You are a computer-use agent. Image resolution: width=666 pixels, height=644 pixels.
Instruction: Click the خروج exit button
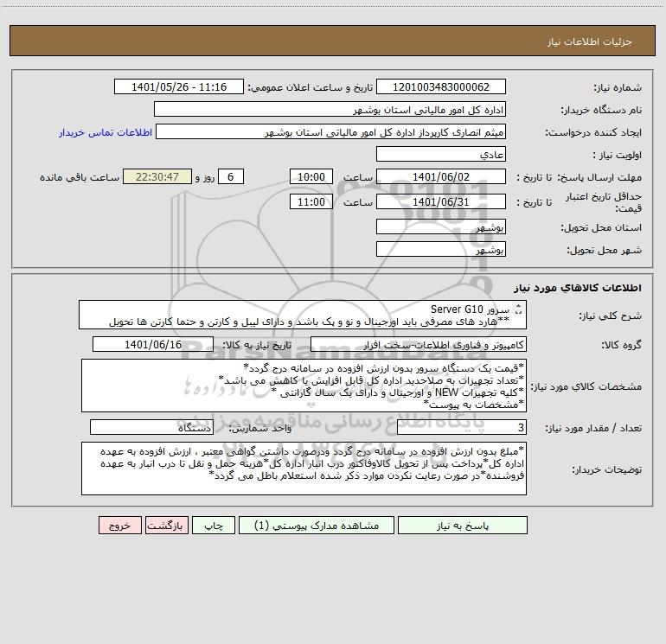[x=119, y=526]
